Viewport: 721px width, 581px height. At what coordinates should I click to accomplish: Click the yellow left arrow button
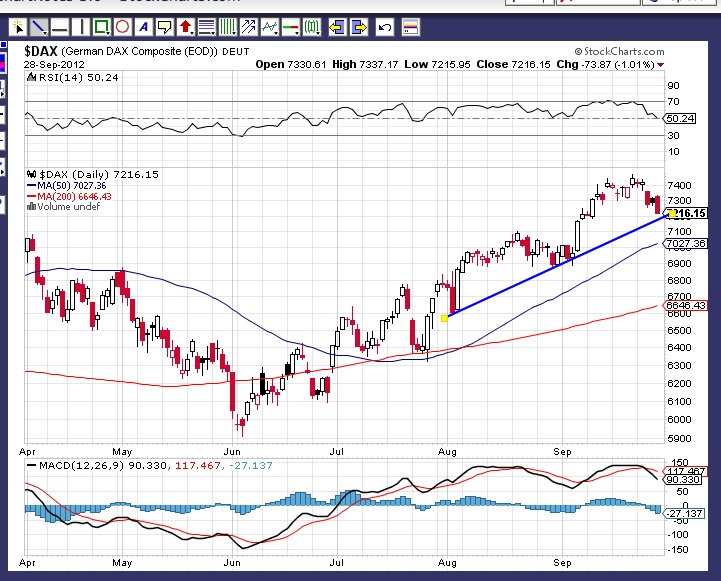tap(337, 27)
